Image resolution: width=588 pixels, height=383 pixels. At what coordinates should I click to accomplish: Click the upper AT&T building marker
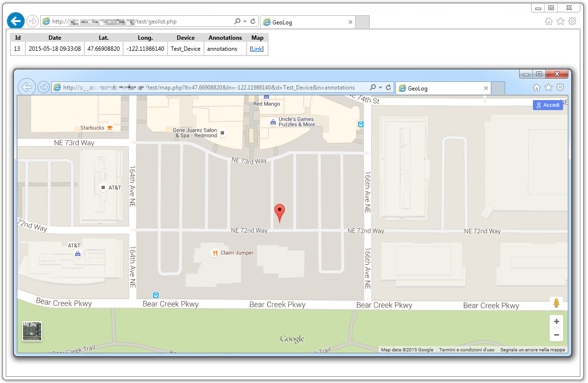pyautogui.click(x=102, y=188)
